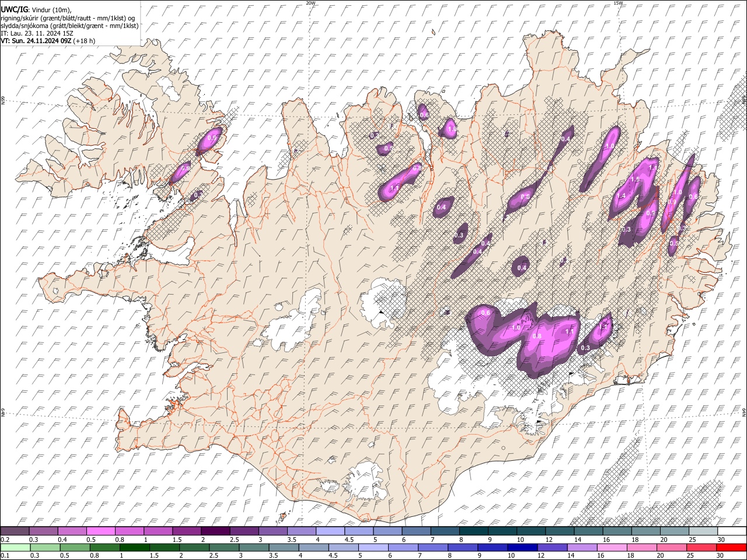
Task: Click the darkest purple 2 swatch in upper legend row
Action: (x=215, y=531)
